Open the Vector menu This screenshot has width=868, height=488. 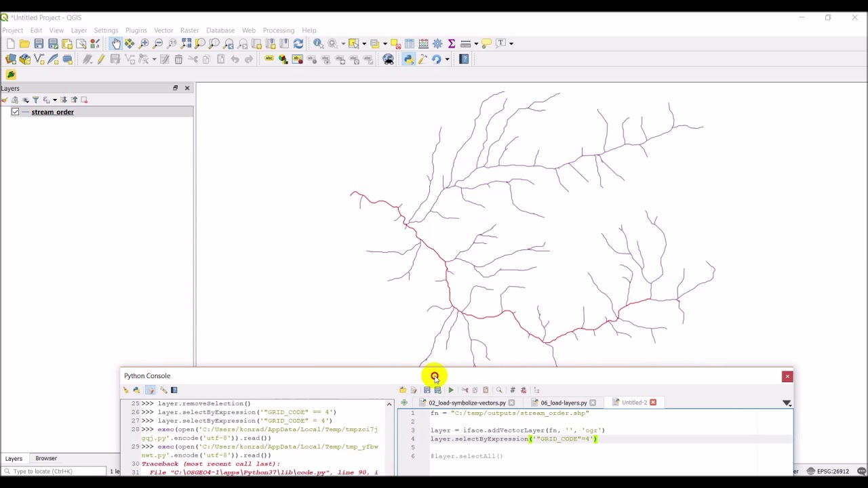pos(163,30)
